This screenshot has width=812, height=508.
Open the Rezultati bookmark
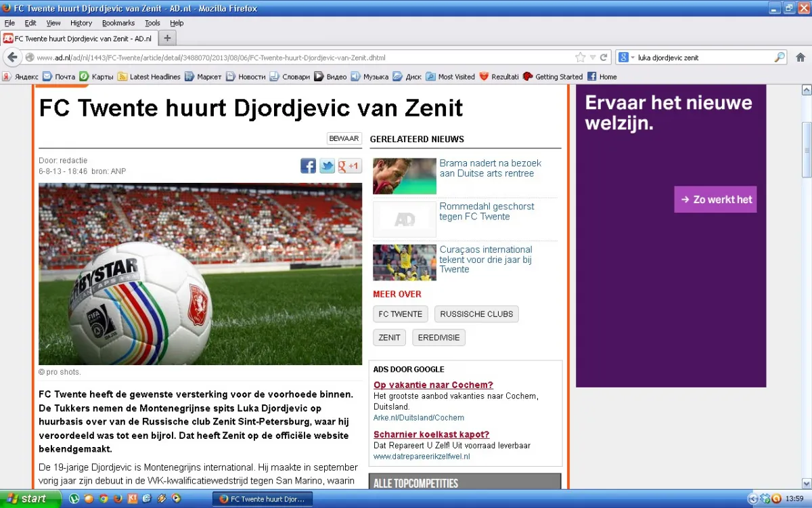click(x=499, y=77)
